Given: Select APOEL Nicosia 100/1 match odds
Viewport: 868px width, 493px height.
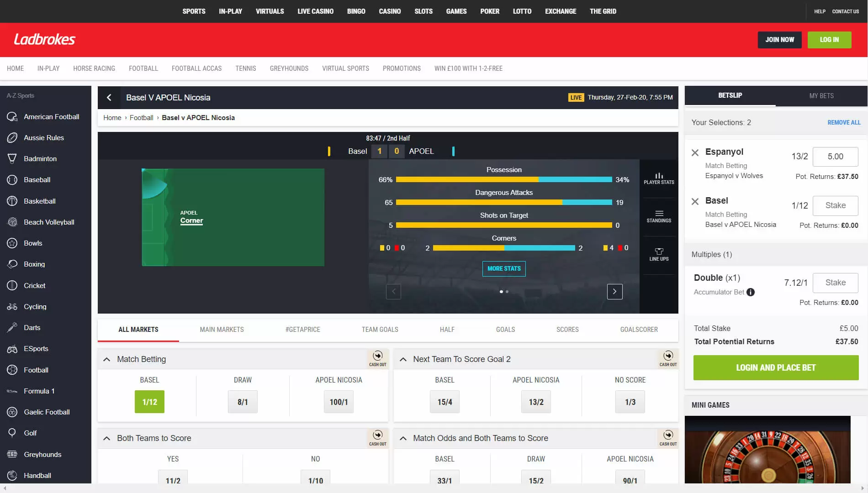Looking at the screenshot, I should 339,402.
